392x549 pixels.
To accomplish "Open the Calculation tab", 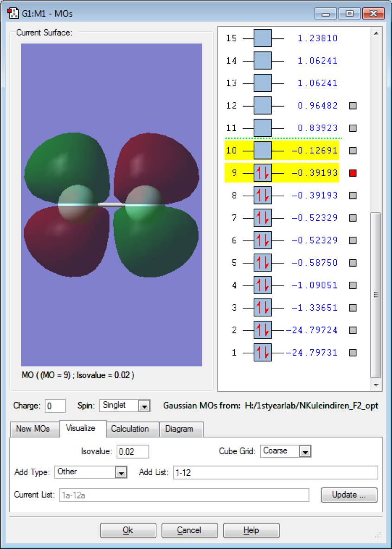I will (x=130, y=429).
